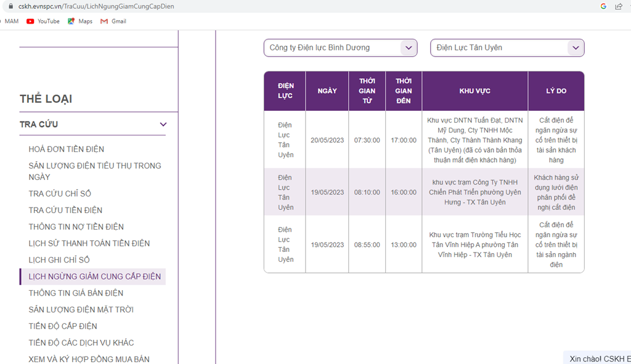Click the share page icon
The width and height of the screenshot is (631, 364).
619,6
